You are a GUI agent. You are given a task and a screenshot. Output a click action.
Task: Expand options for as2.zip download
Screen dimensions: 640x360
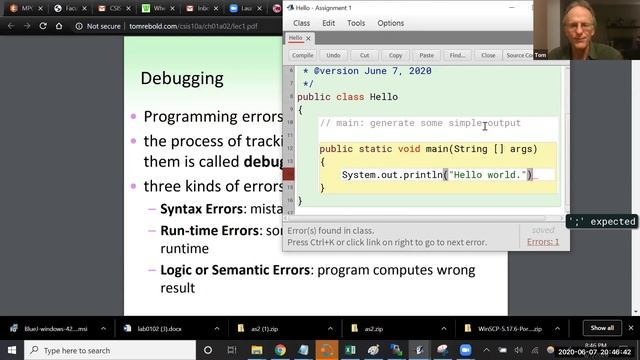click(444, 329)
